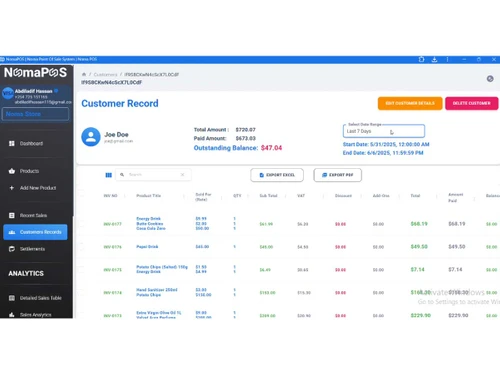Click the plus icon beside Add New Product
Viewport: 500px width, 375px height.
12,188
